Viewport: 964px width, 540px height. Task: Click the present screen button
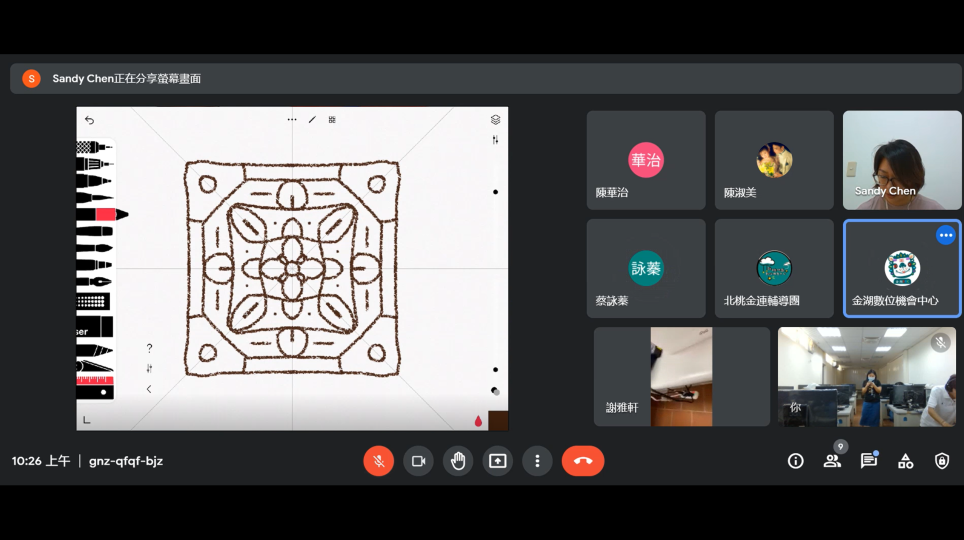[498, 461]
